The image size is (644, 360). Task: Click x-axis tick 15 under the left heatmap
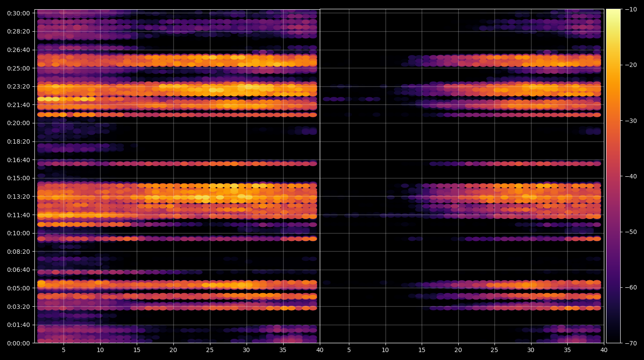pyautogui.click(x=137, y=350)
